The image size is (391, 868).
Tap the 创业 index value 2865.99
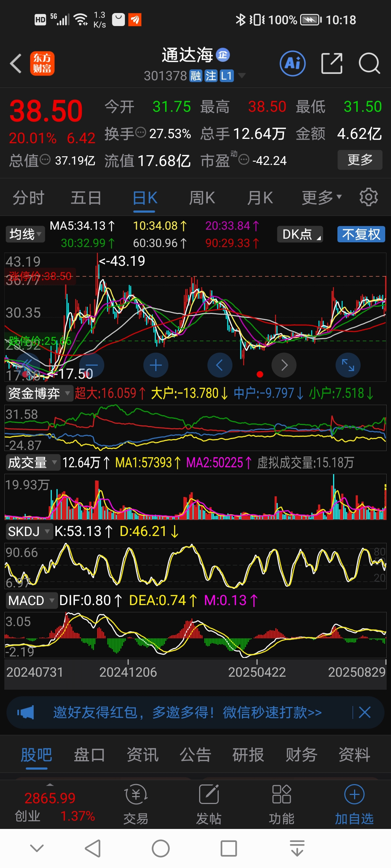(x=50, y=798)
